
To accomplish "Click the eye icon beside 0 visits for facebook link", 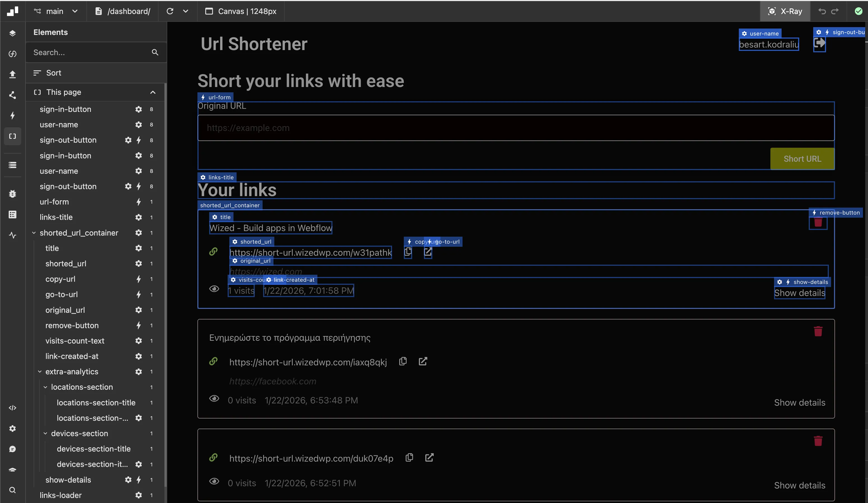I will [x=214, y=399].
